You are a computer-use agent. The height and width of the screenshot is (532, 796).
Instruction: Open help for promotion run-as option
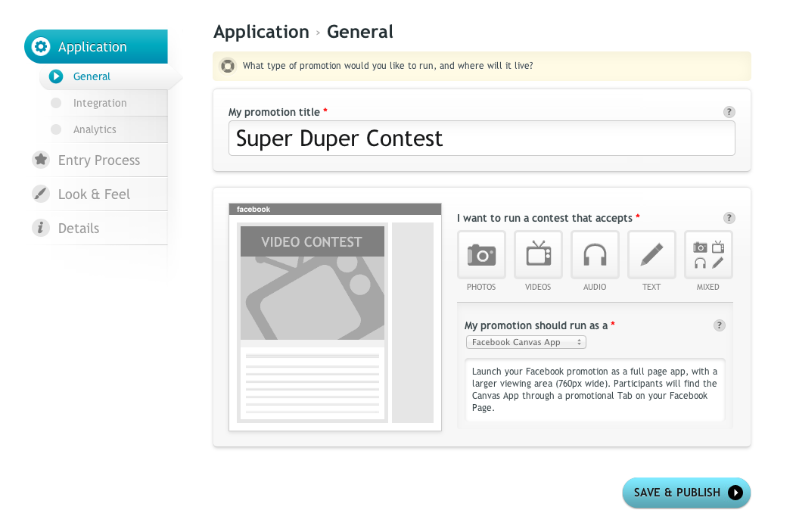[720, 325]
